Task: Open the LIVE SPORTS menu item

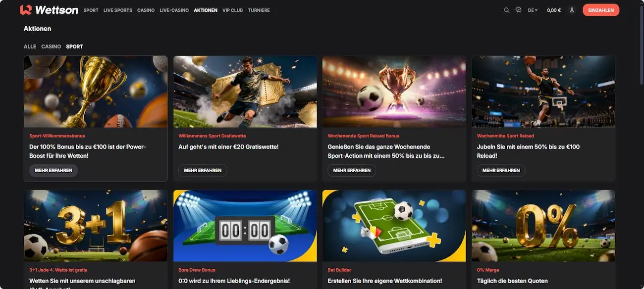Action: click(118, 10)
